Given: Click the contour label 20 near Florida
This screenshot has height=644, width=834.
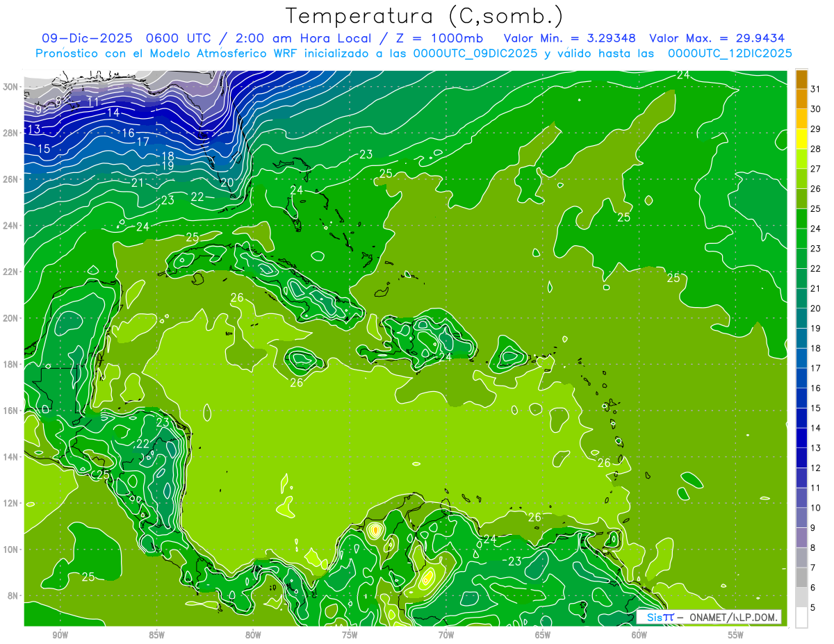Looking at the screenshot, I should (x=227, y=183).
